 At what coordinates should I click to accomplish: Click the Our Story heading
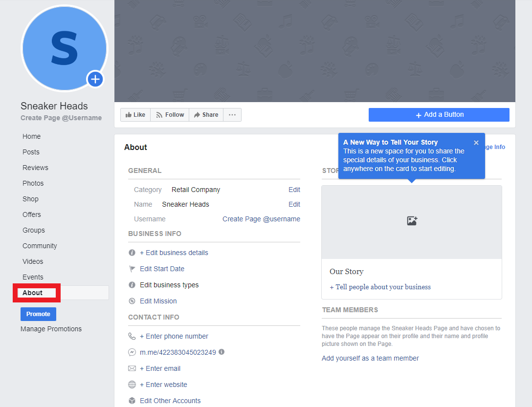[346, 271]
